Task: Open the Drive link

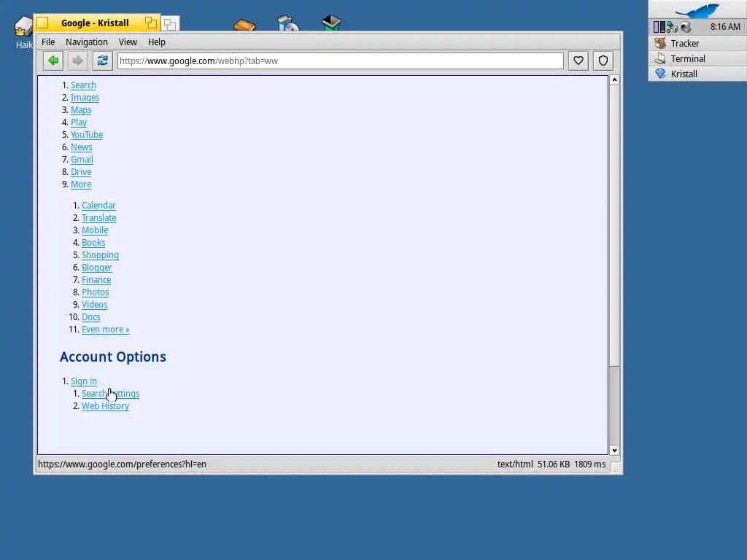Action: click(81, 172)
